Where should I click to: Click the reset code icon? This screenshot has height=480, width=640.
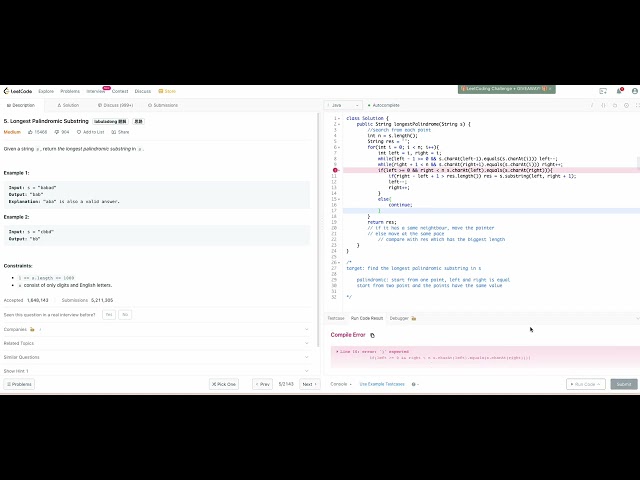pyautogui.click(x=615, y=105)
